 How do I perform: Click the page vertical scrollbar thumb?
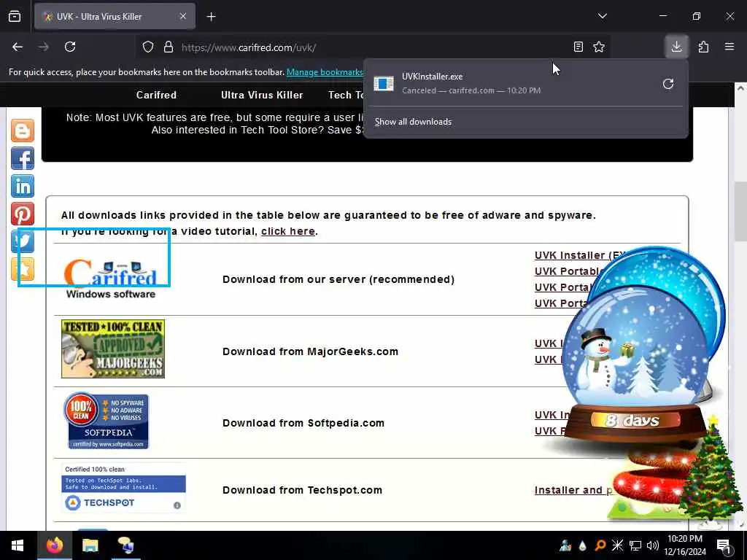(740, 212)
